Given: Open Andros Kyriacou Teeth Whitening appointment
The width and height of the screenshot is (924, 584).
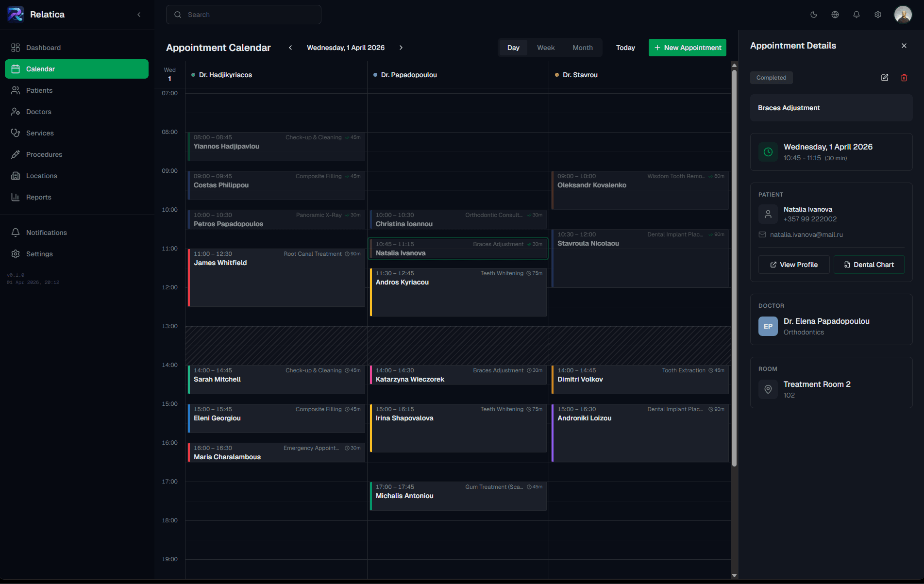Looking at the screenshot, I should [x=458, y=292].
